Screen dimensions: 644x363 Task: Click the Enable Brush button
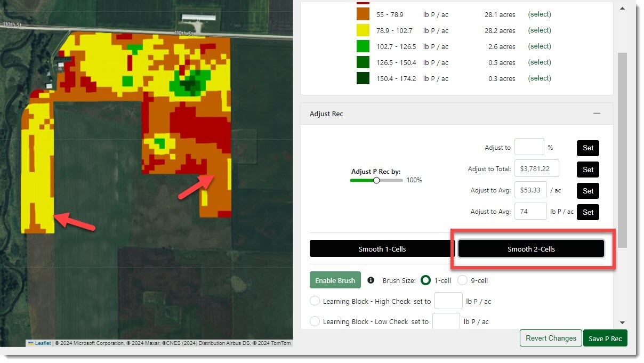click(335, 280)
